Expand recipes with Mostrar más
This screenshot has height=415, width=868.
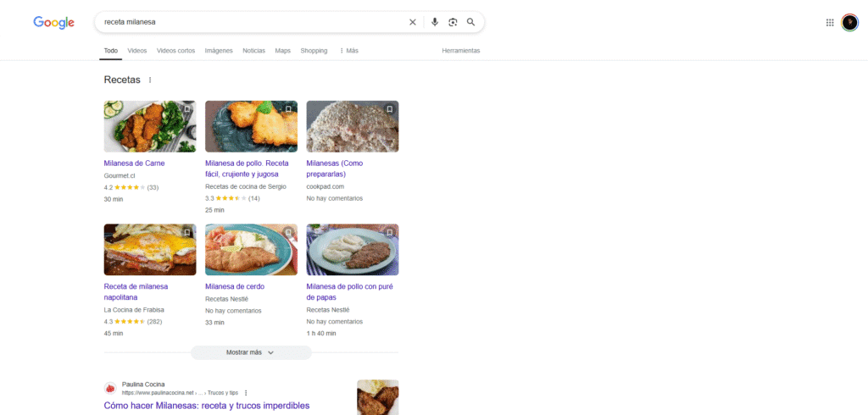pyautogui.click(x=250, y=352)
